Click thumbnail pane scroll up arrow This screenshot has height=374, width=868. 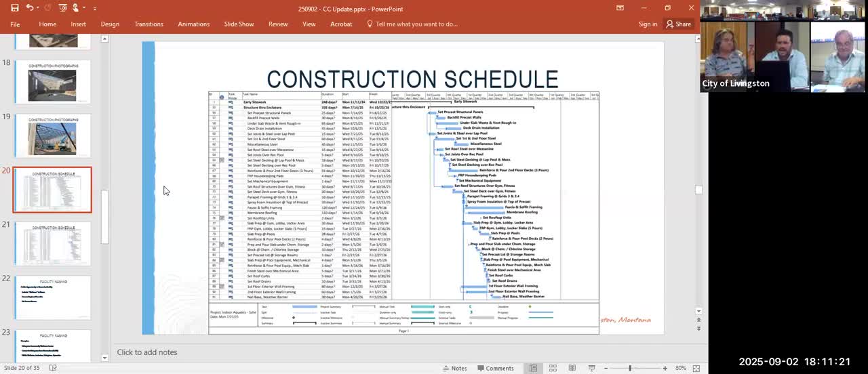pos(104,39)
